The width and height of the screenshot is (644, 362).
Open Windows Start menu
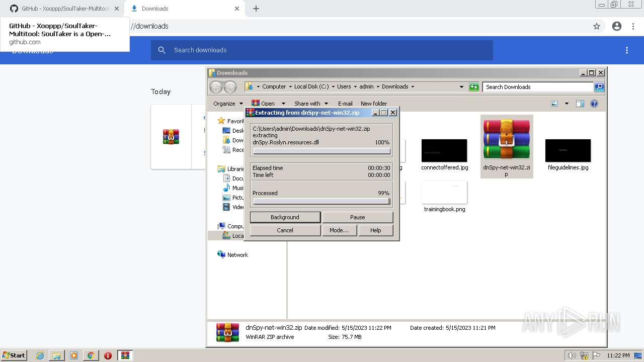(x=14, y=355)
